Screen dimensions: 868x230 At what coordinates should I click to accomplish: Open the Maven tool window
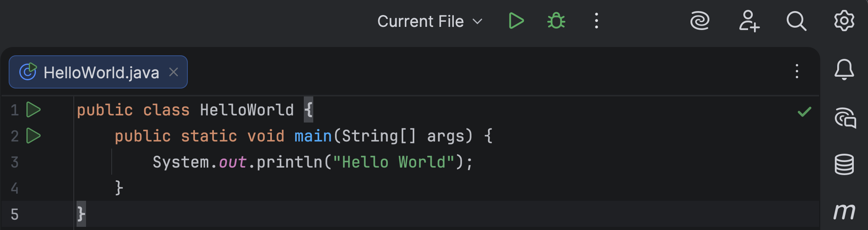[x=844, y=212]
